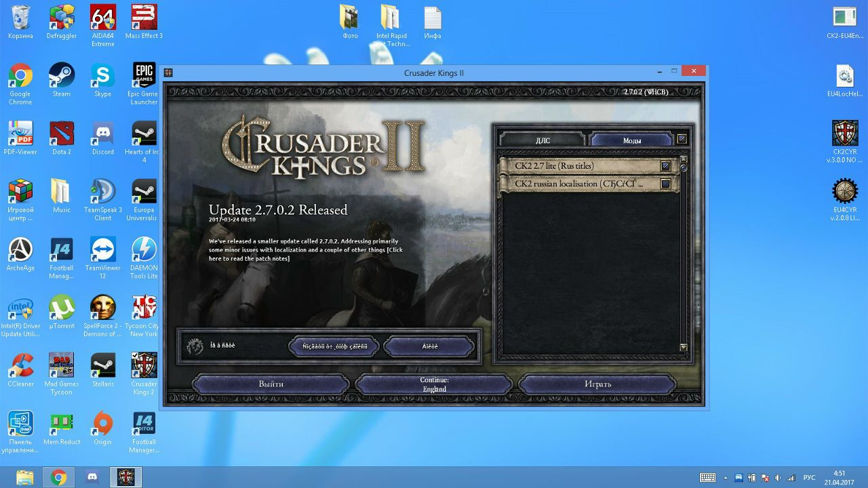Click the Играть button
The height and width of the screenshot is (488, 868).
pyautogui.click(x=597, y=384)
